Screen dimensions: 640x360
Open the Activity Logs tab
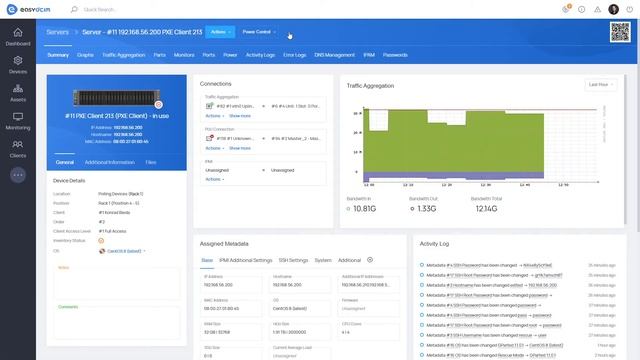260,55
